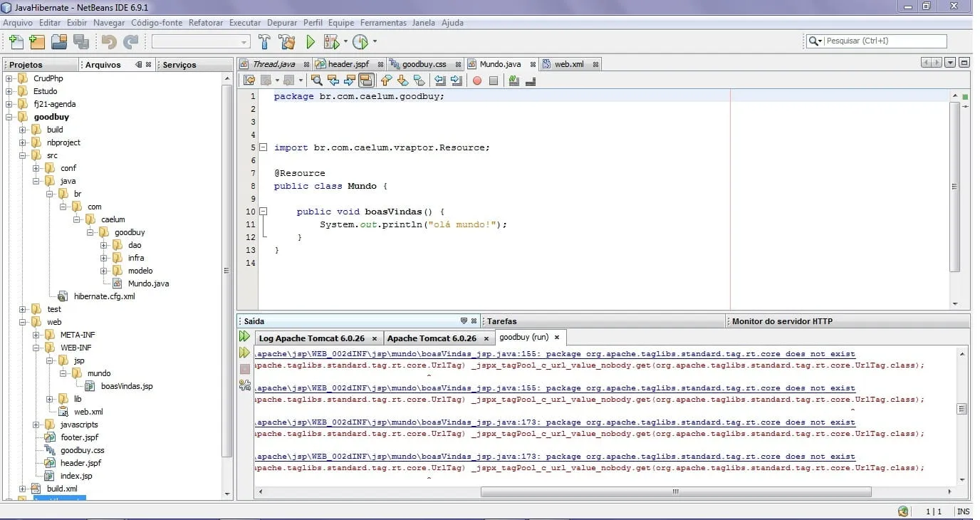Click the Build Main Project hammer icon

pos(264,42)
